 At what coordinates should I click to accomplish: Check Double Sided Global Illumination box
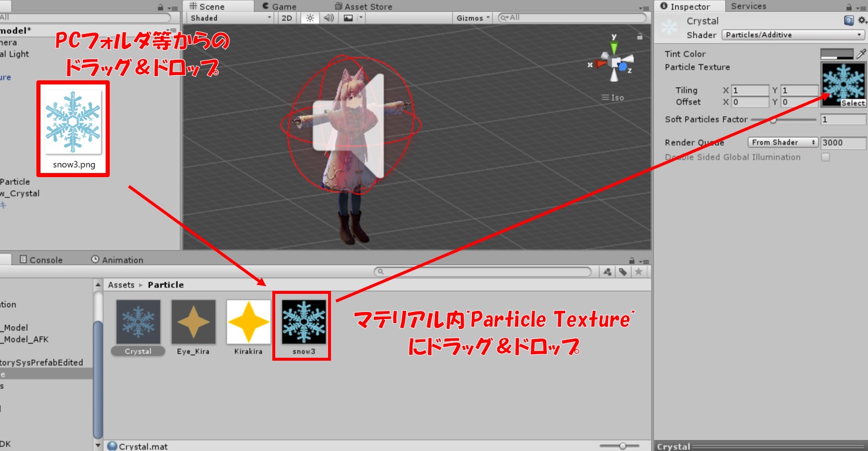coord(825,157)
